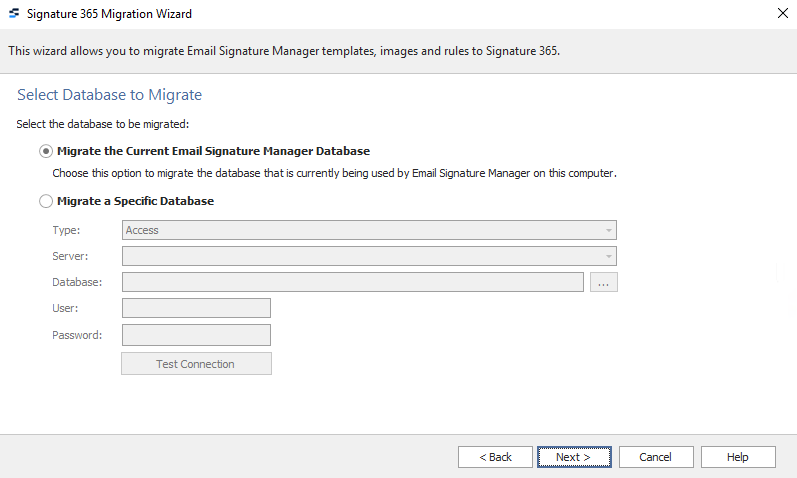Open the Type dropdown showing Access
Viewport: 797px width, 478px height.
(369, 230)
